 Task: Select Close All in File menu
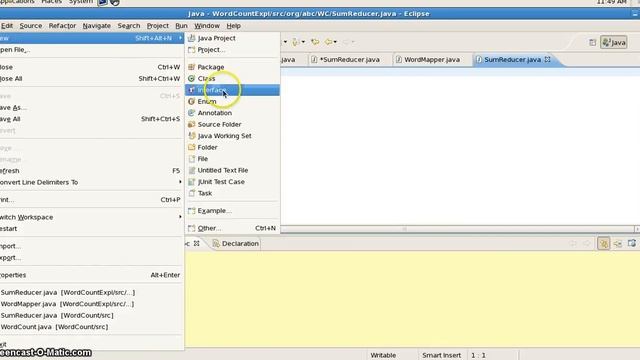click(x=91, y=78)
